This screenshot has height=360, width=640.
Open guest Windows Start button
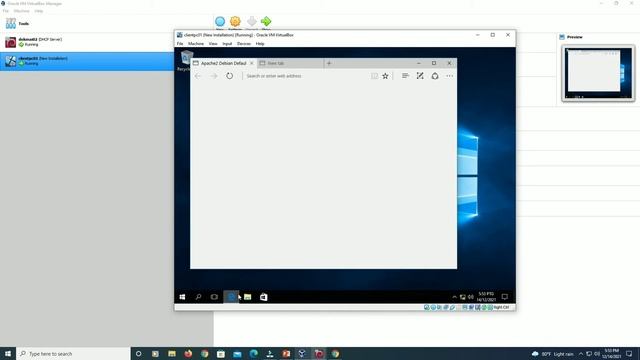click(x=182, y=297)
